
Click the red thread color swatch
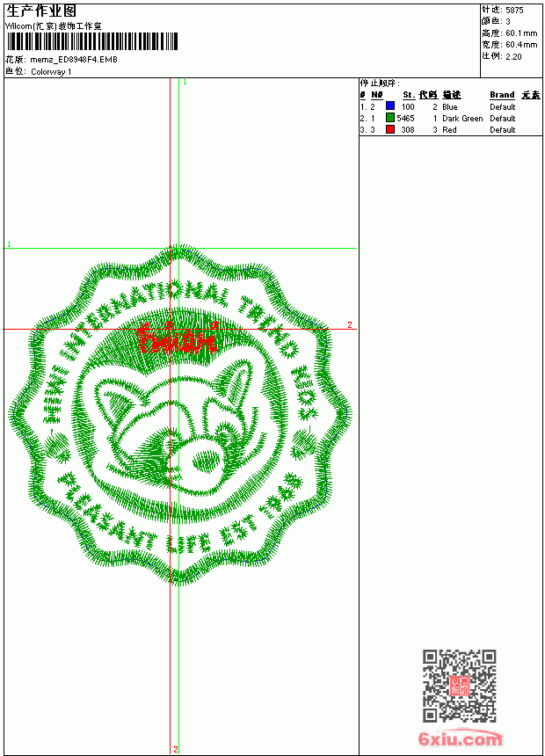390,129
